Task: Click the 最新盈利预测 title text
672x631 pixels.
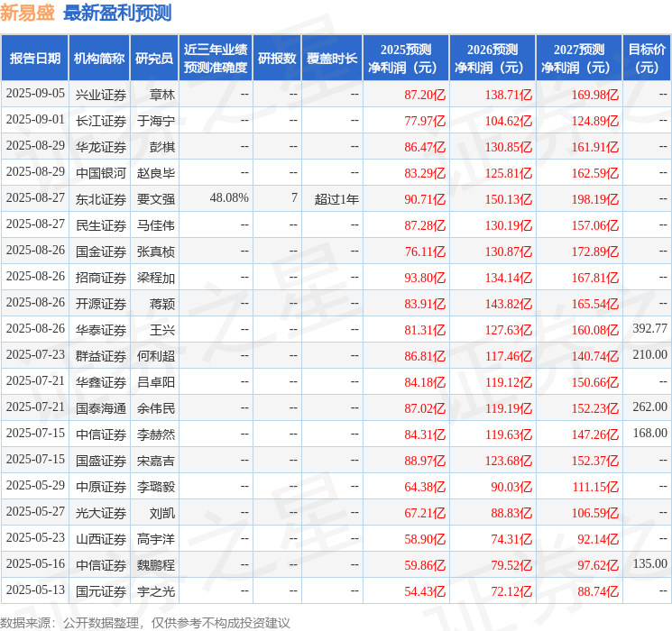Action: (x=117, y=13)
